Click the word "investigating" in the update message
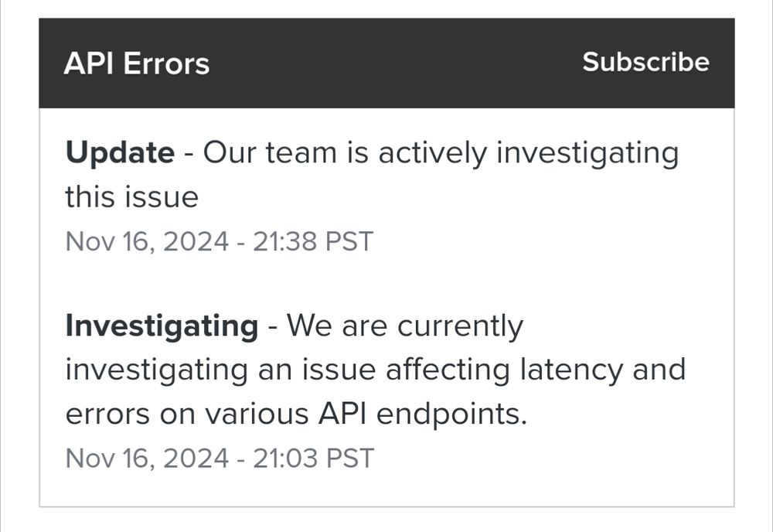773x532 pixels. (587, 152)
